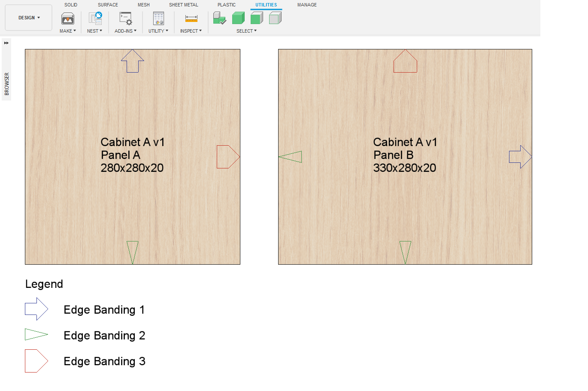This screenshot has height=391, width=588.
Task: Expand the Browser panel with double arrow
Action: tap(6, 43)
